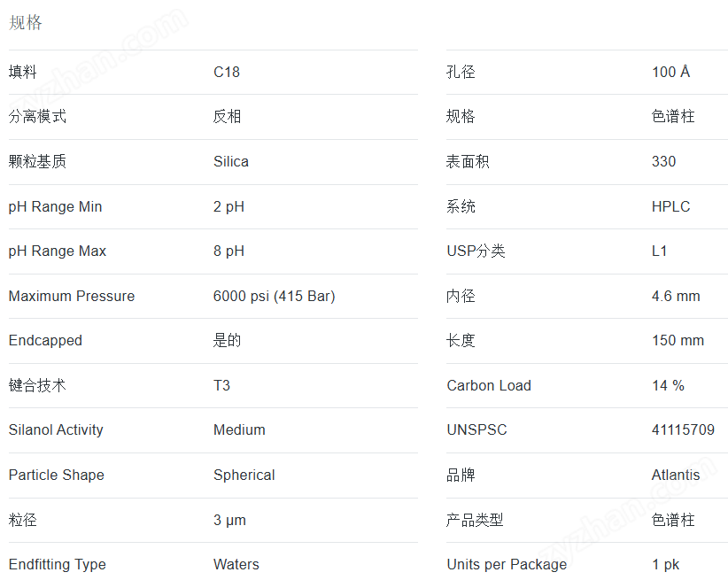Click the Spherical value
This screenshot has height=580, width=728.
(244, 475)
